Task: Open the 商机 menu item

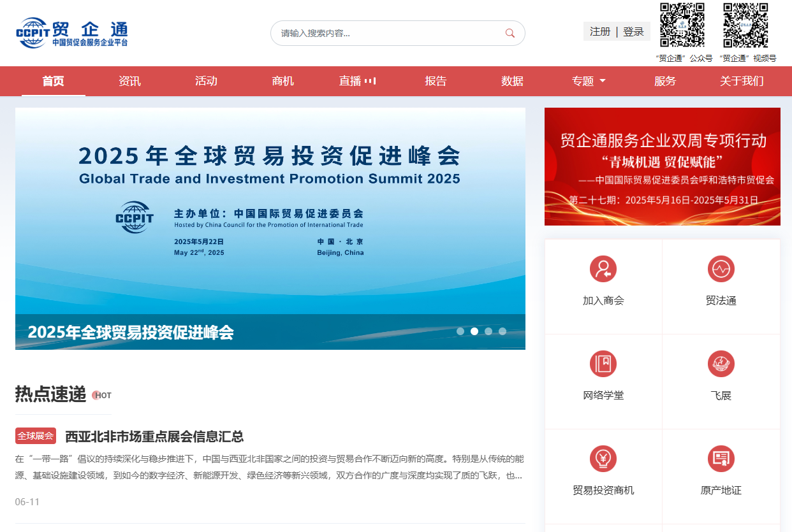Action: pyautogui.click(x=282, y=81)
